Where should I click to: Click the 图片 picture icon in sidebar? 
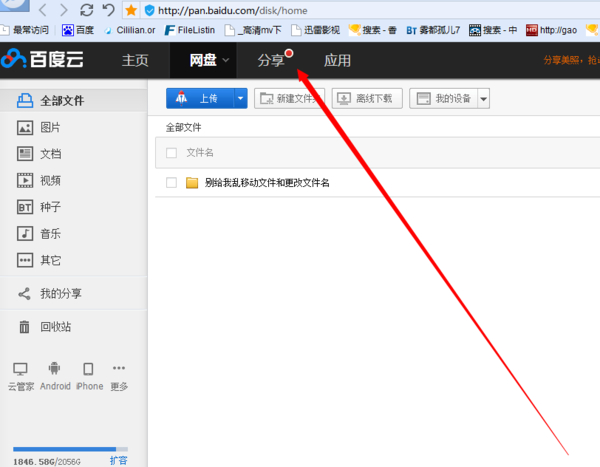[x=25, y=127]
